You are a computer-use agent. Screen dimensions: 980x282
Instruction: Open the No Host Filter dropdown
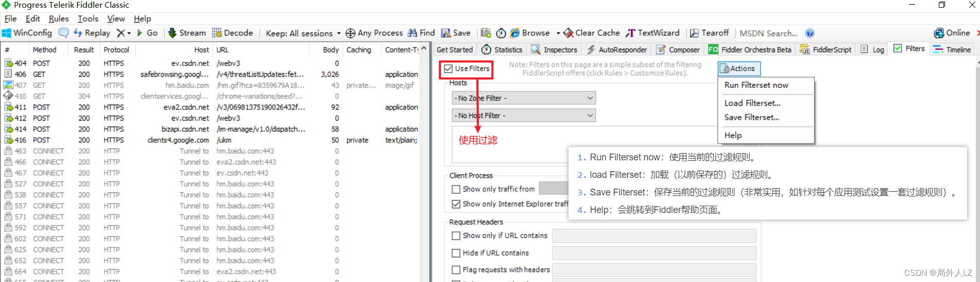(524, 115)
